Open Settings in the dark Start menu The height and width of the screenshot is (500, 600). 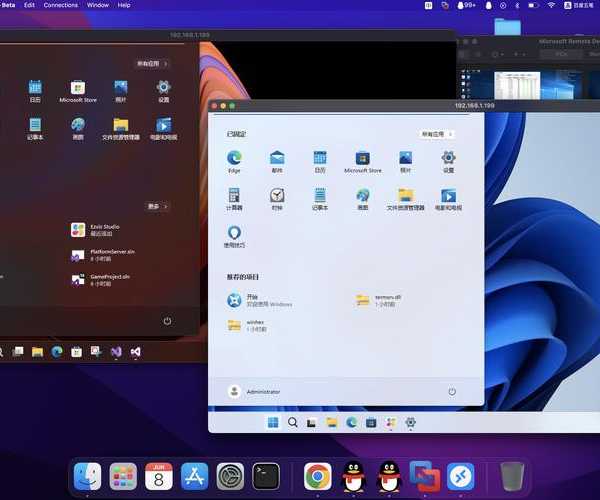click(163, 91)
